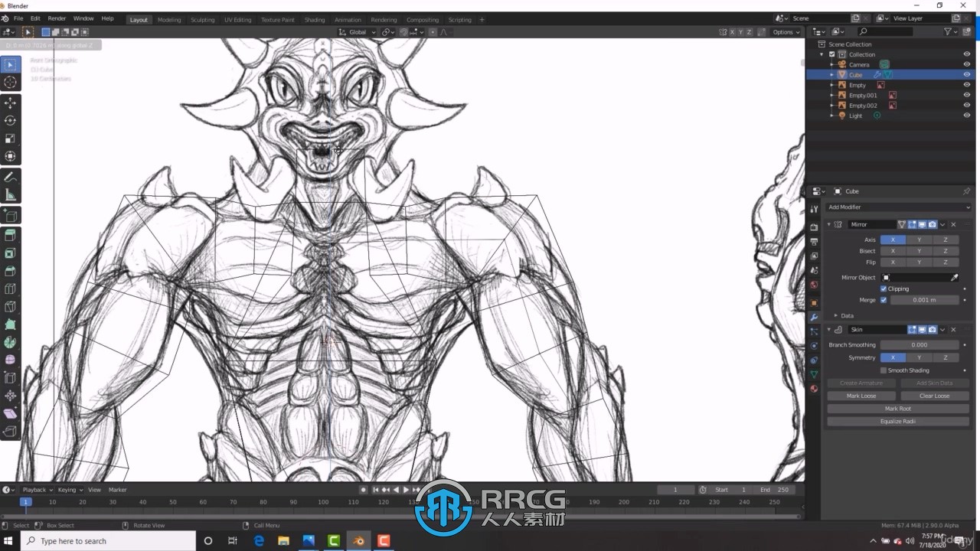Click the Equalize Radii button

(x=898, y=421)
